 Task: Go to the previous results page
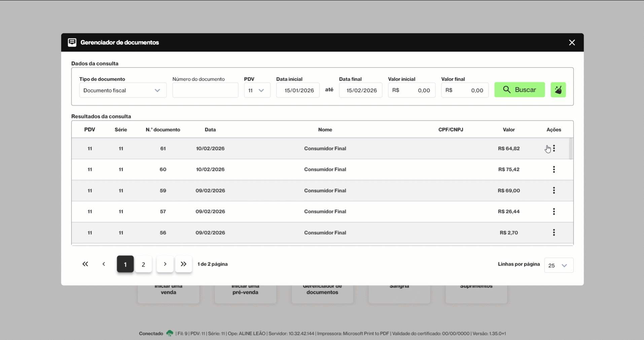pyautogui.click(x=104, y=264)
